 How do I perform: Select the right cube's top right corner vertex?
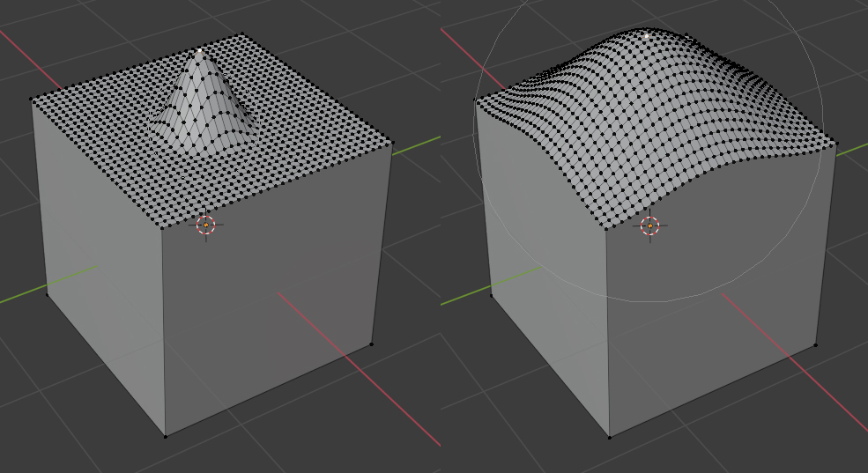click(836, 144)
